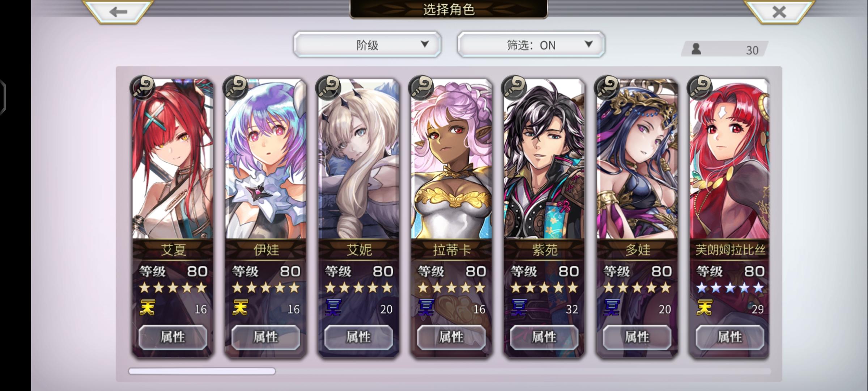
Task: Select character 伊娃 portrait
Action: [x=266, y=159]
